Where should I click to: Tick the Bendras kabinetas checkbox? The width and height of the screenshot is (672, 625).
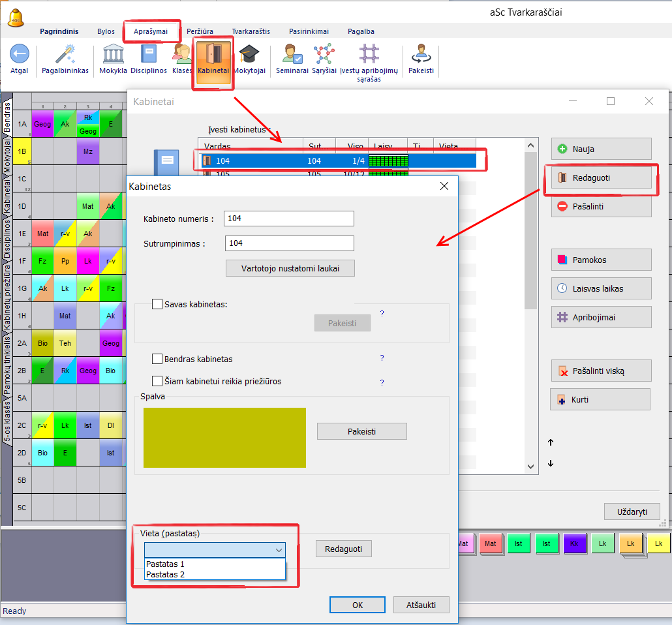(x=157, y=359)
